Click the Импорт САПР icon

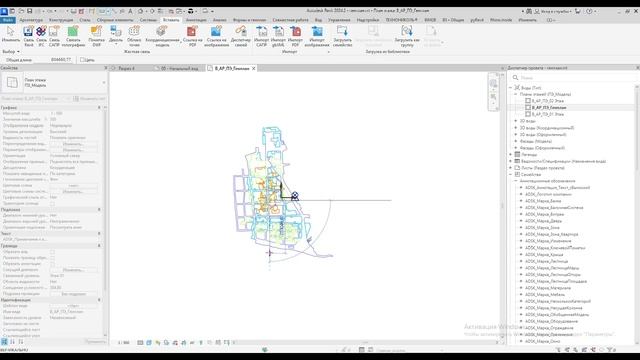(261, 32)
